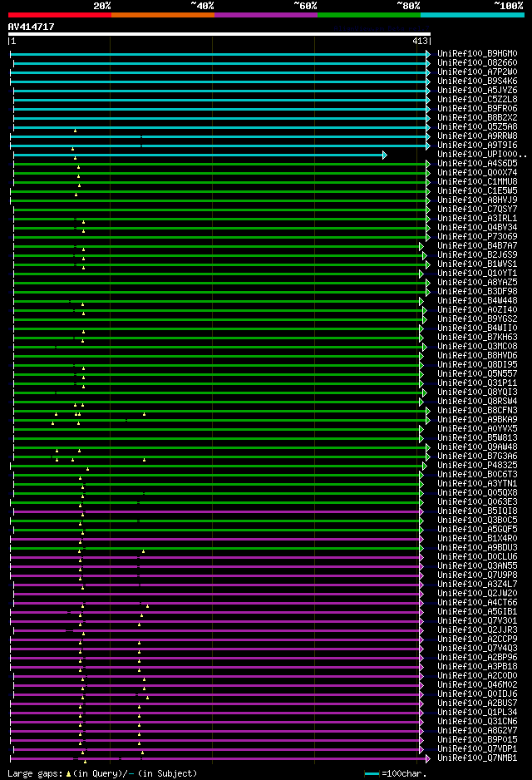Image resolution: width=532 pixels, height=780 pixels.
Task: Select the UniRef100_Q5Z5A8 label
Action: (477, 127)
